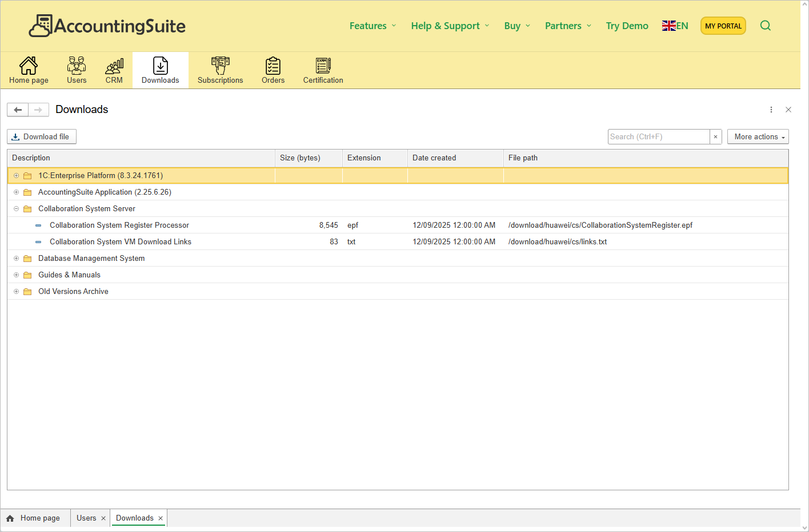
Task: Select the Collaboration System Register Processor row
Action: (x=398, y=225)
